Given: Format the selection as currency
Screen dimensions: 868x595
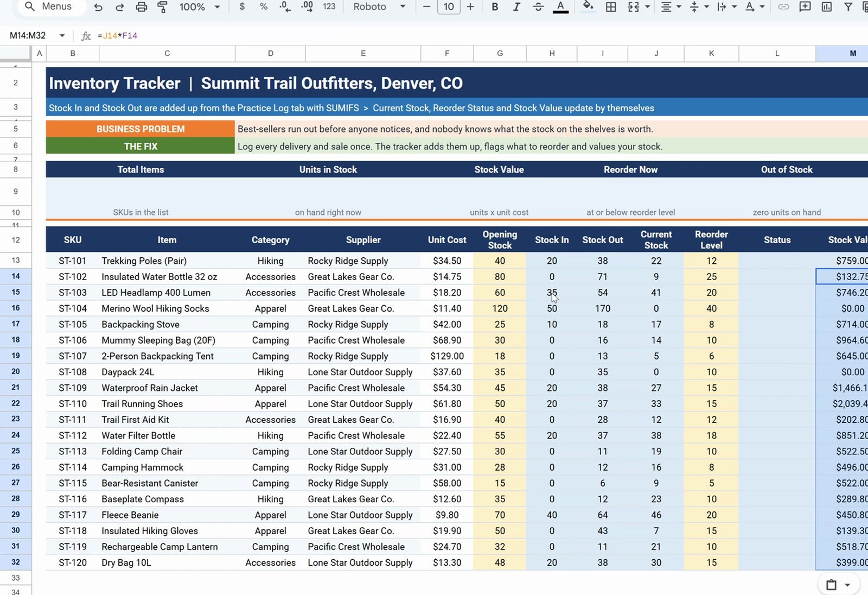Looking at the screenshot, I should tap(242, 7).
